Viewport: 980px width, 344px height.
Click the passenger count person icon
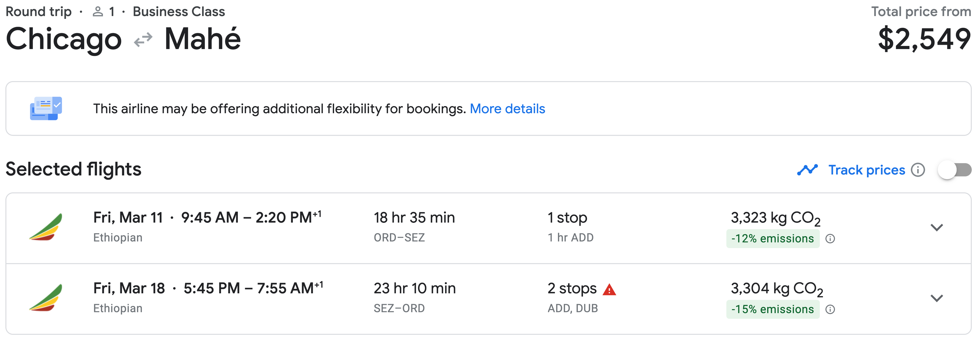(x=98, y=12)
